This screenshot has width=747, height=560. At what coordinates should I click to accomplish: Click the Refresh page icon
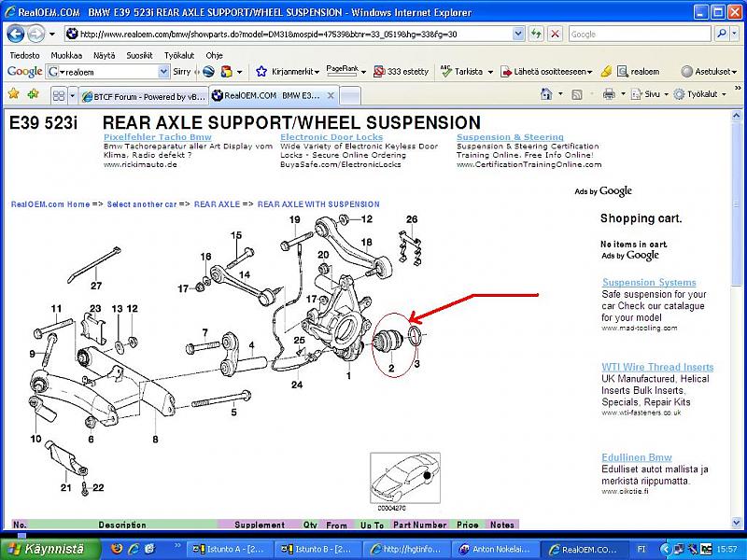[x=534, y=34]
